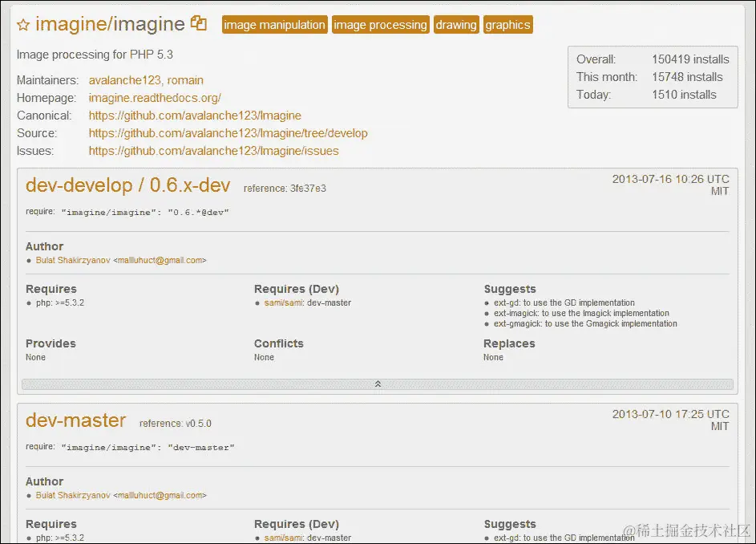Star the imagine/imagine package
Image resolution: width=756 pixels, height=544 pixels.
tap(23, 25)
